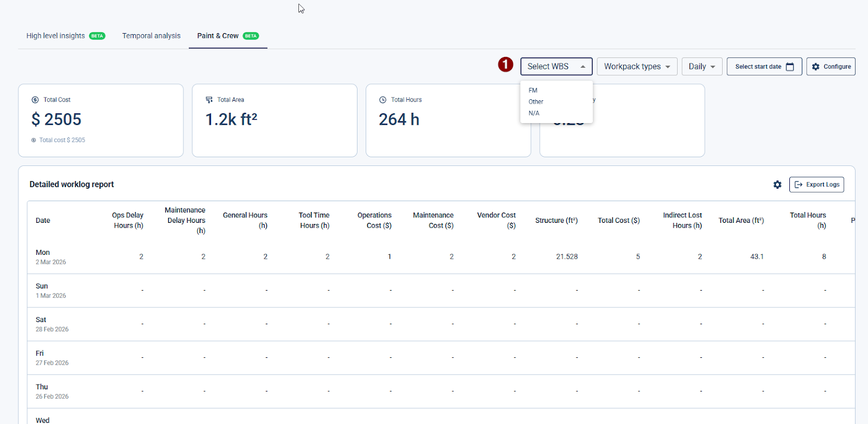868x424 pixels.
Task: Click the gear icon beside Export Logs
Action: tap(777, 185)
